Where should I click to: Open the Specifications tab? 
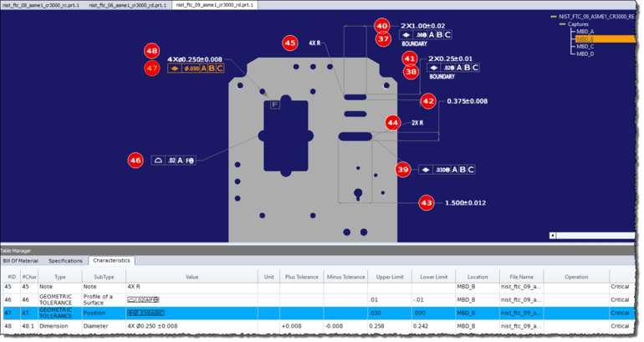pos(66,261)
